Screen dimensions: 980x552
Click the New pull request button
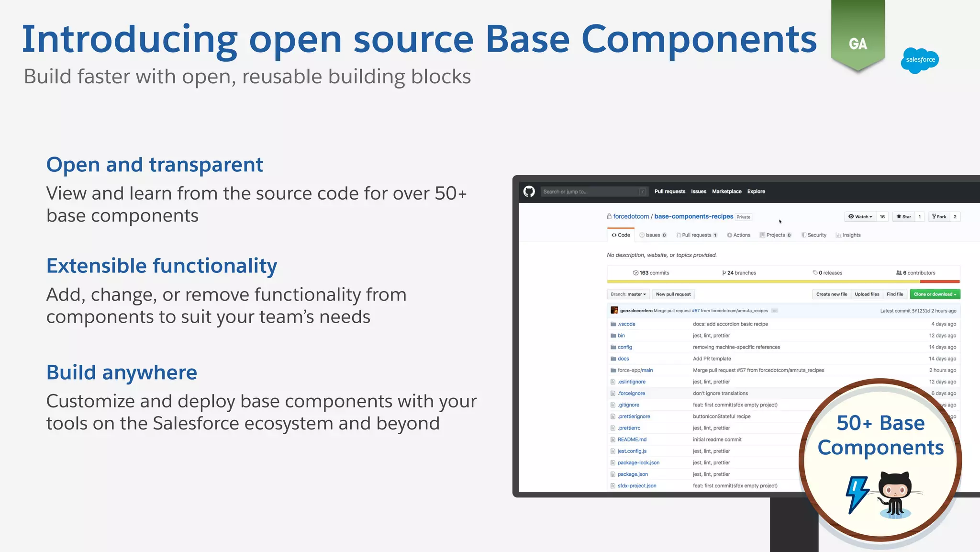673,294
